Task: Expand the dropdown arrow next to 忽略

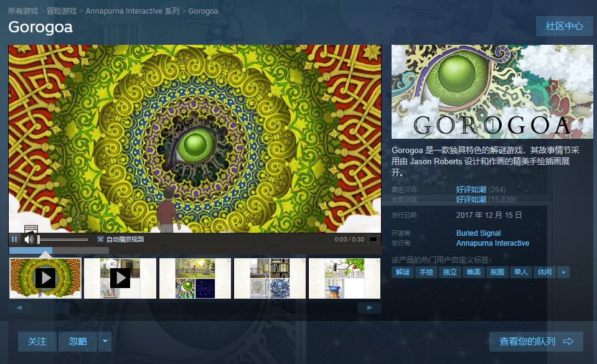Action: click(105, 341)
